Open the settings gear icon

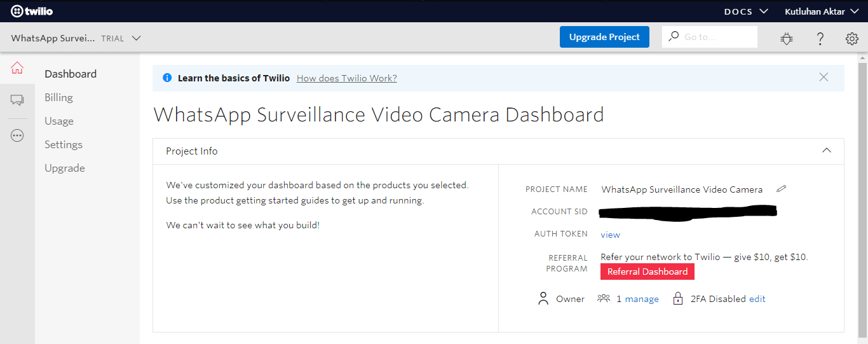pyautogui.click(x=852, y=38)
